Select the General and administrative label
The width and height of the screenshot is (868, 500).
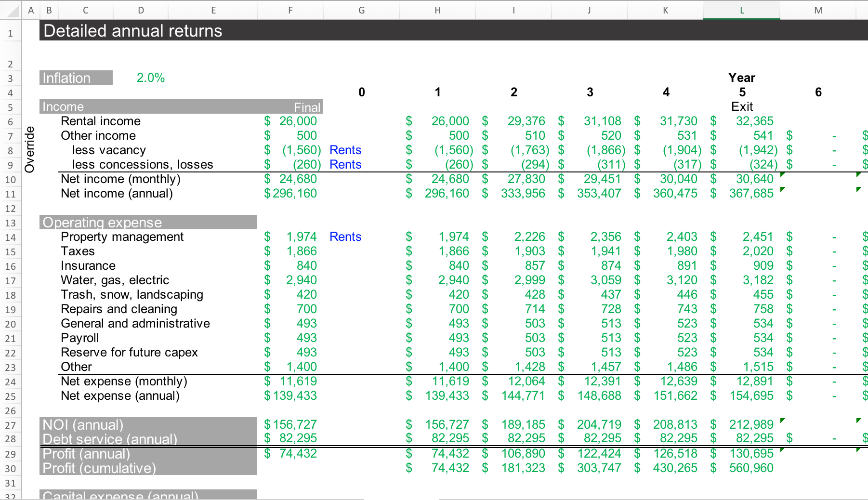coord(135,323)
